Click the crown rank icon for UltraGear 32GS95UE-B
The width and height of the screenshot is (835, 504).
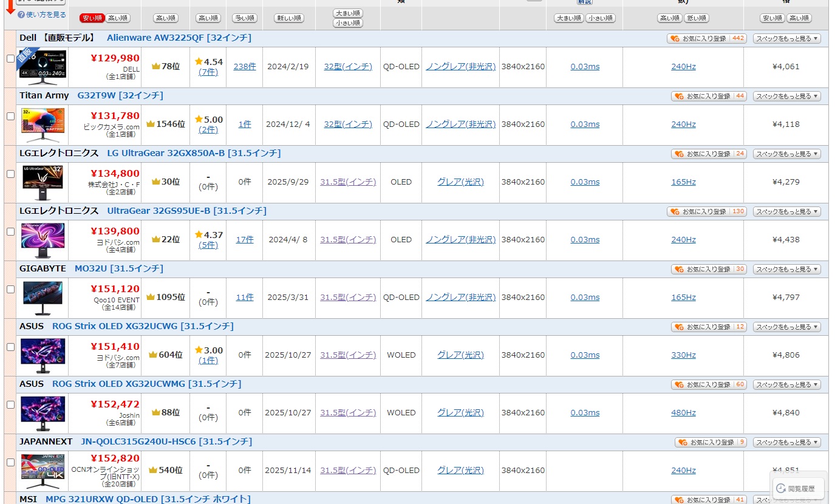[x=156, y=240]
